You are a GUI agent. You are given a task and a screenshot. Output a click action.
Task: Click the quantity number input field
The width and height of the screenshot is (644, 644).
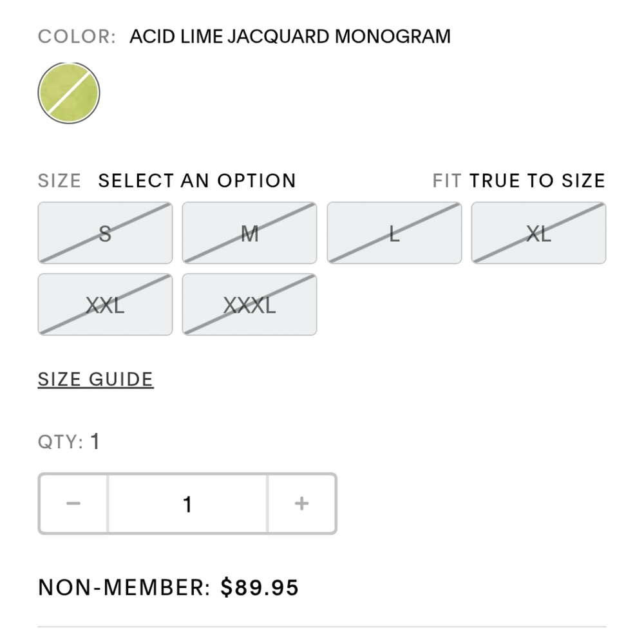pos(187,504)
